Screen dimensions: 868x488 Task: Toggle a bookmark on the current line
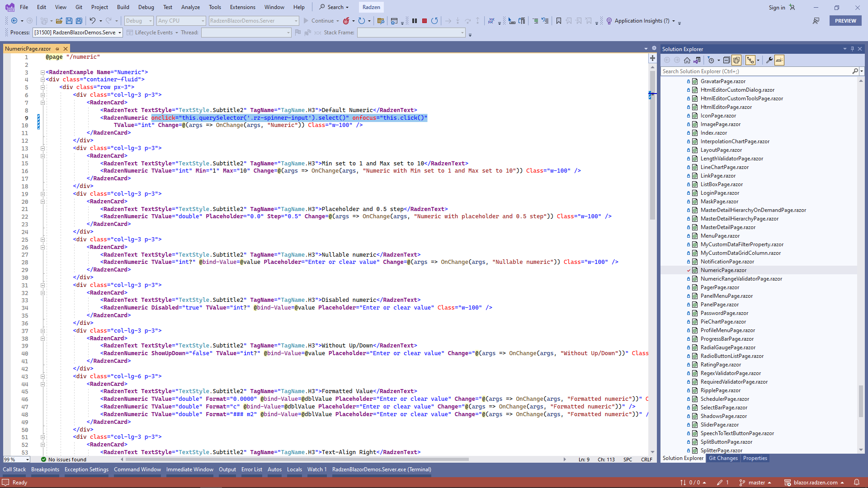559,21
